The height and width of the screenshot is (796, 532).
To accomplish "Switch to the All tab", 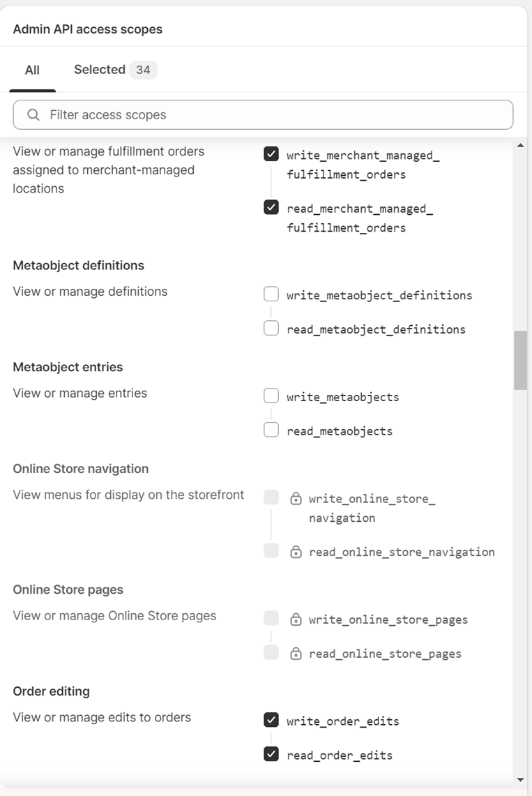I will (33, 70).
